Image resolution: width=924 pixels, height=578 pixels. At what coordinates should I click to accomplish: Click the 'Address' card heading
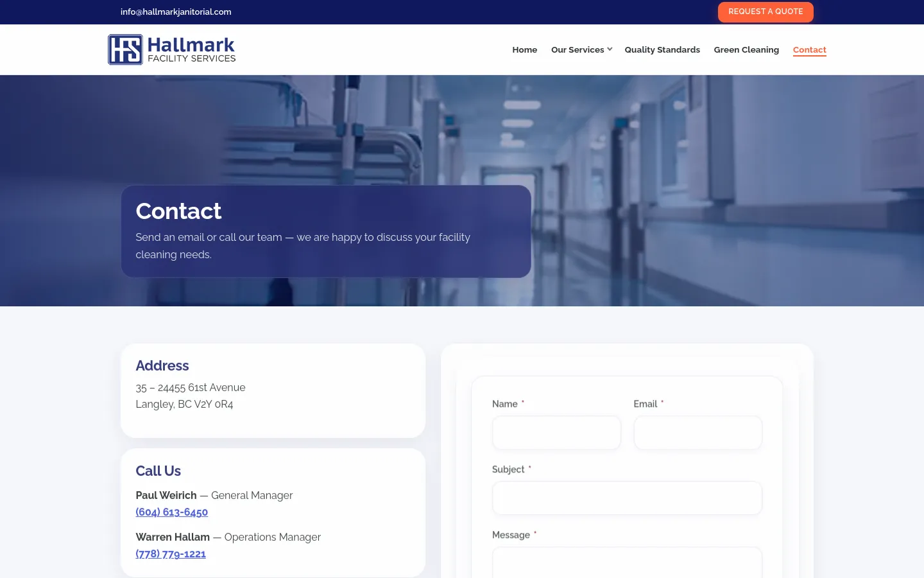(x=162, y=365)
